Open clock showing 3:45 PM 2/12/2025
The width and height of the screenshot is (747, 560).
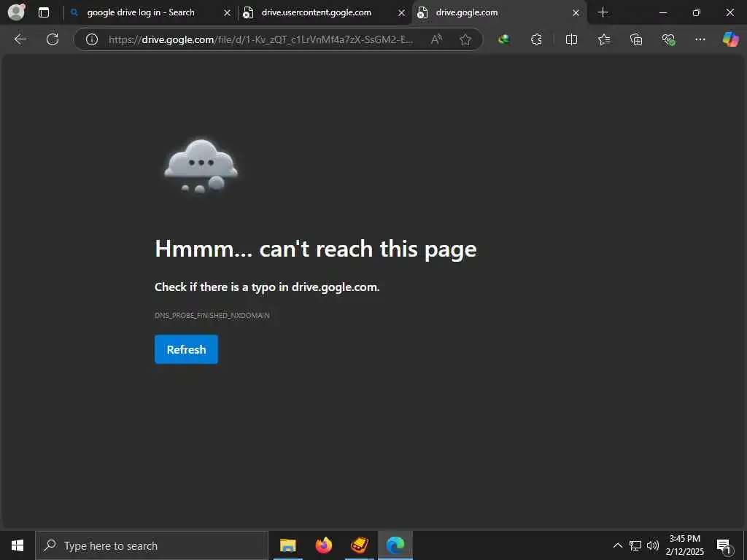(684, 545)
